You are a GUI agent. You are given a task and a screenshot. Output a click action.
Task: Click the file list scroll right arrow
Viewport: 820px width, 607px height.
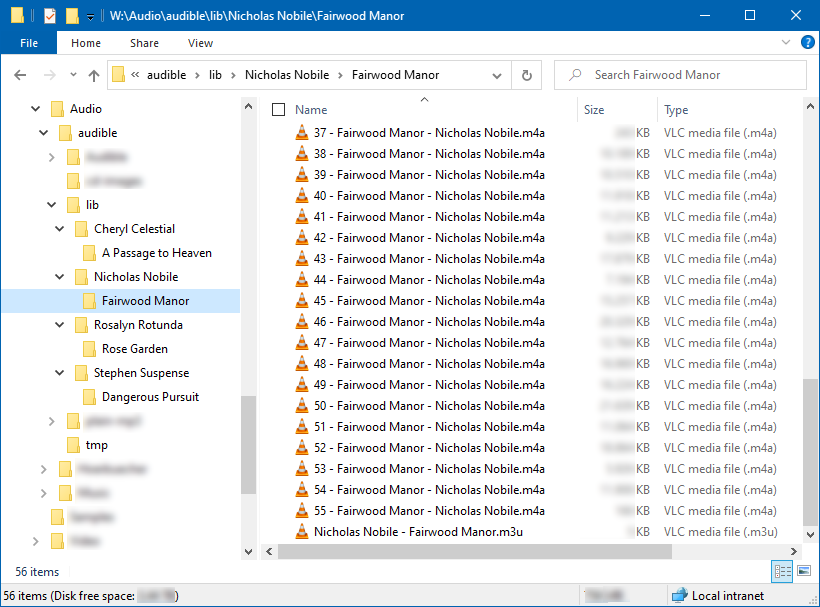pos(794,551)
